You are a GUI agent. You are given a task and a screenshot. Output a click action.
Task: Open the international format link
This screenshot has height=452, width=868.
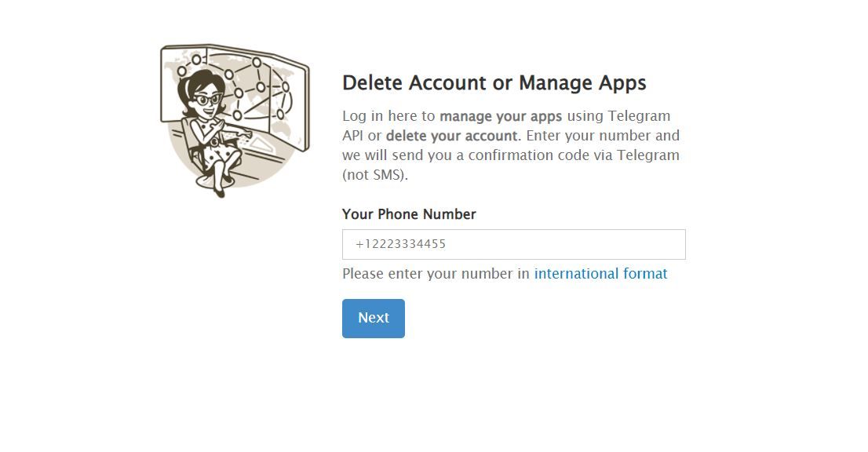click(600, 273)
